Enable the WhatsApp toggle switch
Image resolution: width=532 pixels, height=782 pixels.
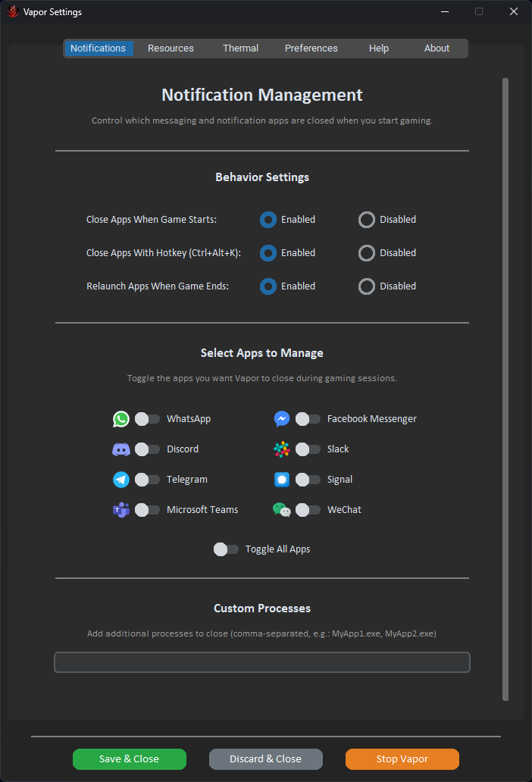coord(147,418)
